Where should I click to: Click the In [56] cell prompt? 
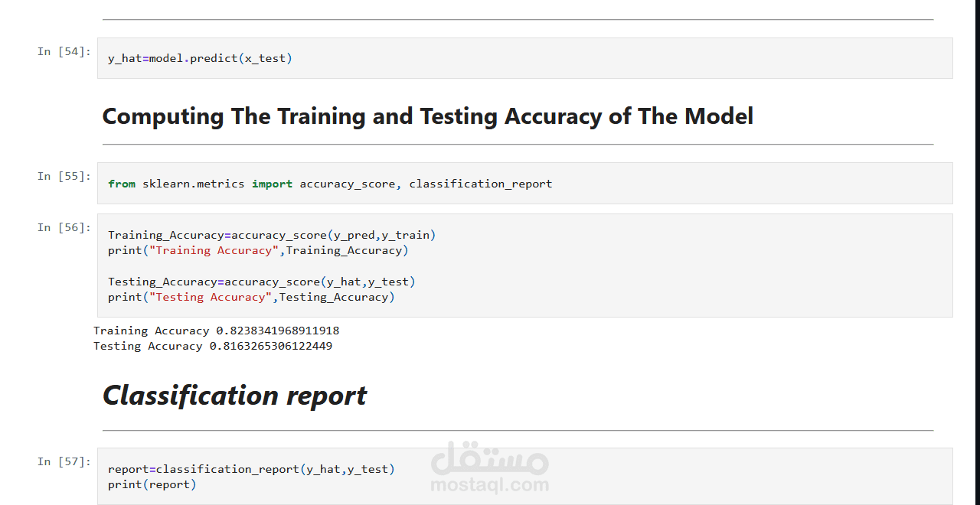[x=64, y=227]
